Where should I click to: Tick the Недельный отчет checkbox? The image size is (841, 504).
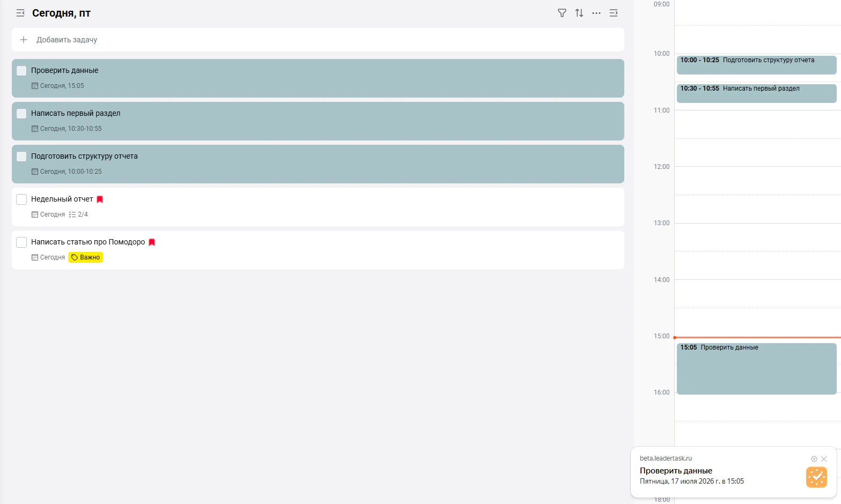pos(21,199)
